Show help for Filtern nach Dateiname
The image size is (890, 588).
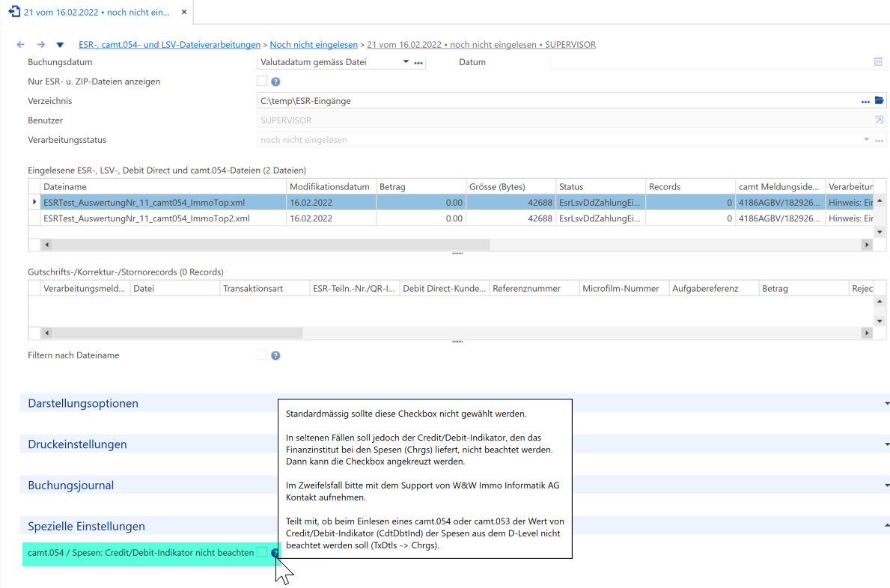(276, 355)
